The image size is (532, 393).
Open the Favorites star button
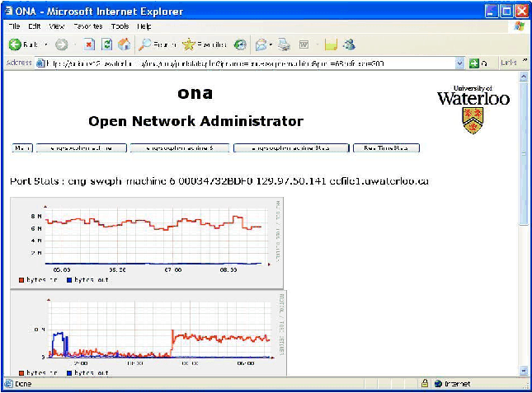coord(204,44)
